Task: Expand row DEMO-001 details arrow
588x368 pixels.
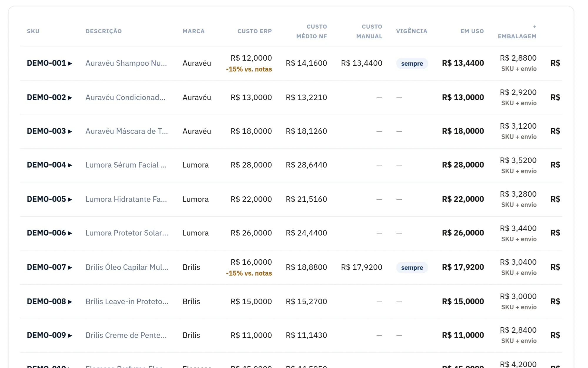Action: coord(70,63)
